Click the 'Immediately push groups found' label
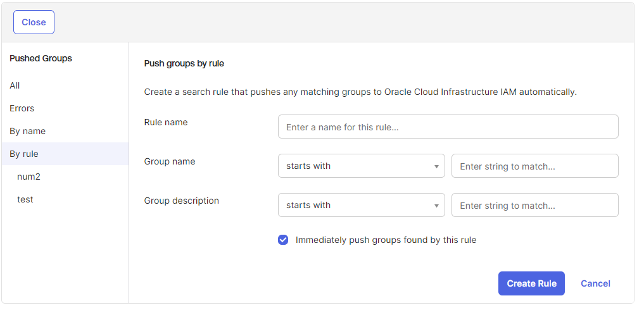Image resolution: width=644 pixels, height=310 pixels. point(386,240)
